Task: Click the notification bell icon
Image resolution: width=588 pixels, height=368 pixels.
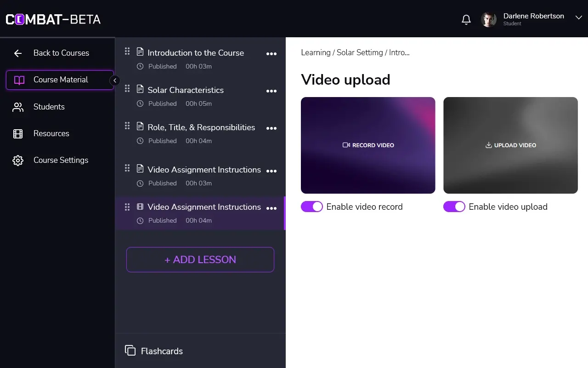Action: tap(466, 19)
